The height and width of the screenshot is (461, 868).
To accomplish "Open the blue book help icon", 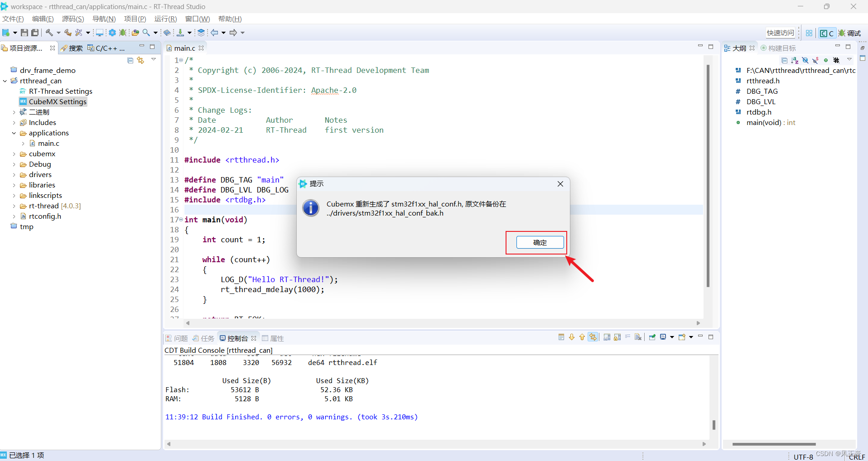I will coord(167,33).
